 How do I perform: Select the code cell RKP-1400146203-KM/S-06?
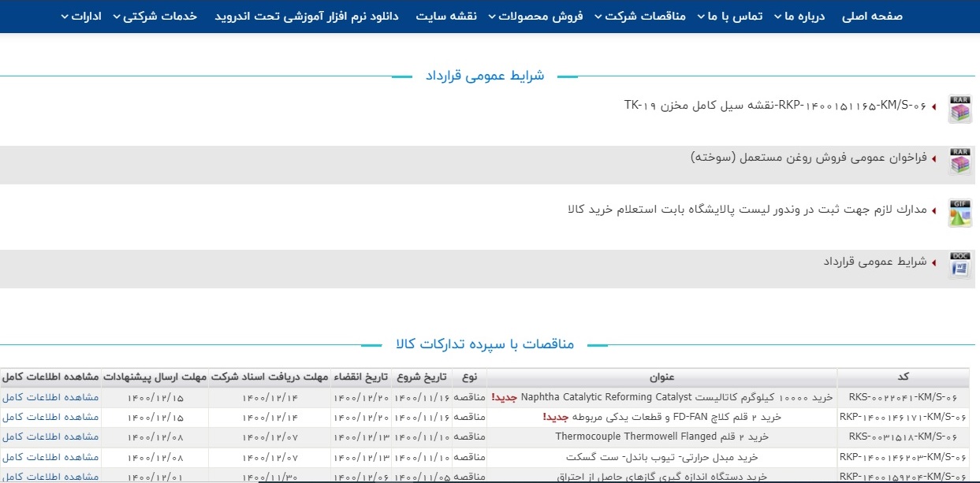tap(904, 457)
